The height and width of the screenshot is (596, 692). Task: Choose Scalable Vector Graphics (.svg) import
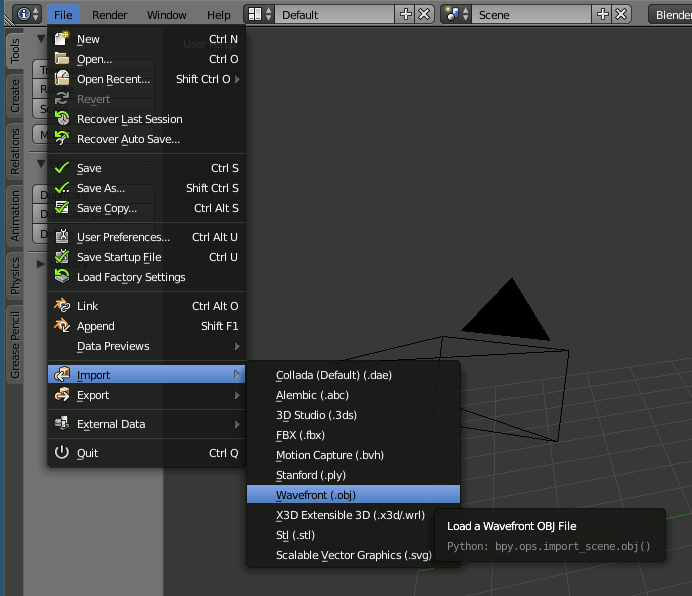pos(353,555)
